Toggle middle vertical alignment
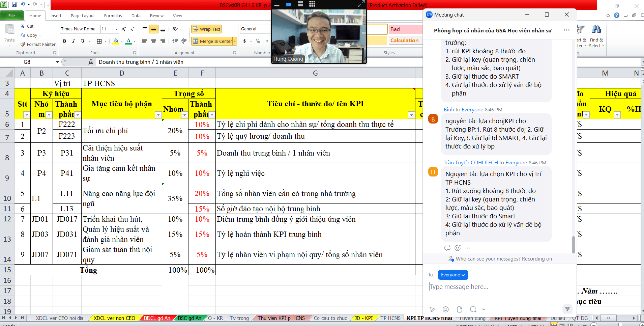The image size is (644, 326). pyautogui.click(x=154, y=29)
